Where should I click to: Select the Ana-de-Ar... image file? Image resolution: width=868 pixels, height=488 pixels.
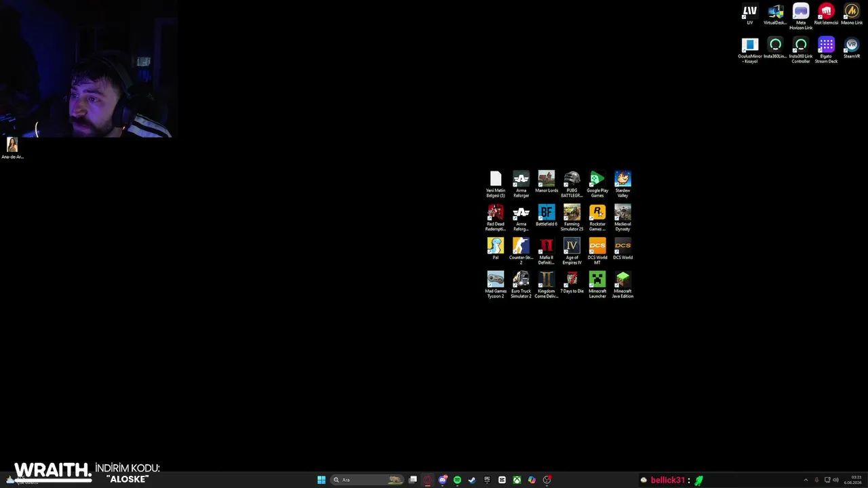(12, 148)
